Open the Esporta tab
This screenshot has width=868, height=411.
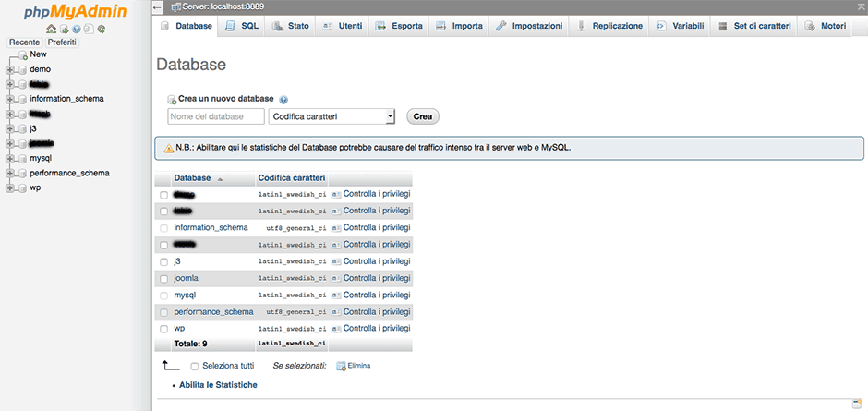[x=399, y=26]
